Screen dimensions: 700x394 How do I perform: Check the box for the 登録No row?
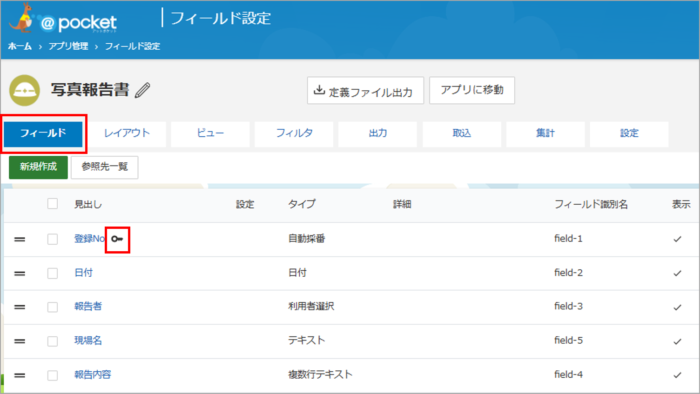pos(53,239)
